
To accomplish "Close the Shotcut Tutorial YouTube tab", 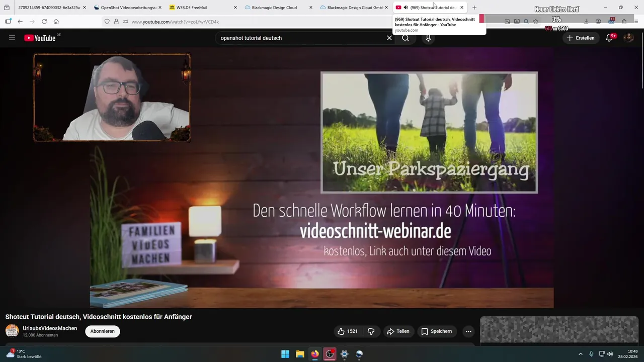I will [x=461, y=8].
